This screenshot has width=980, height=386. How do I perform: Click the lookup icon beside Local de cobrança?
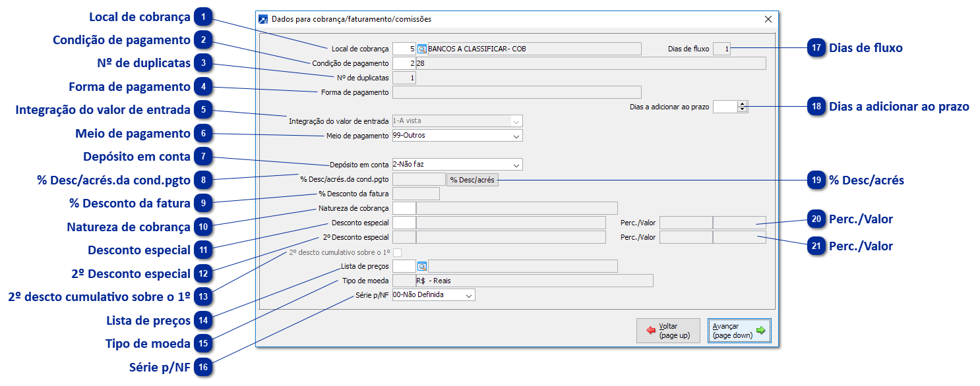pyautogui.click(x=422, y=49)
